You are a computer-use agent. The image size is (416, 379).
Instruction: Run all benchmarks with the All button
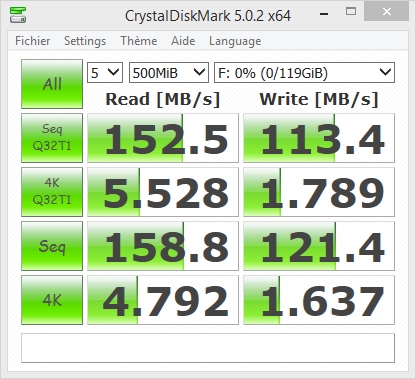pyautogui.click(x=52, y=84)
